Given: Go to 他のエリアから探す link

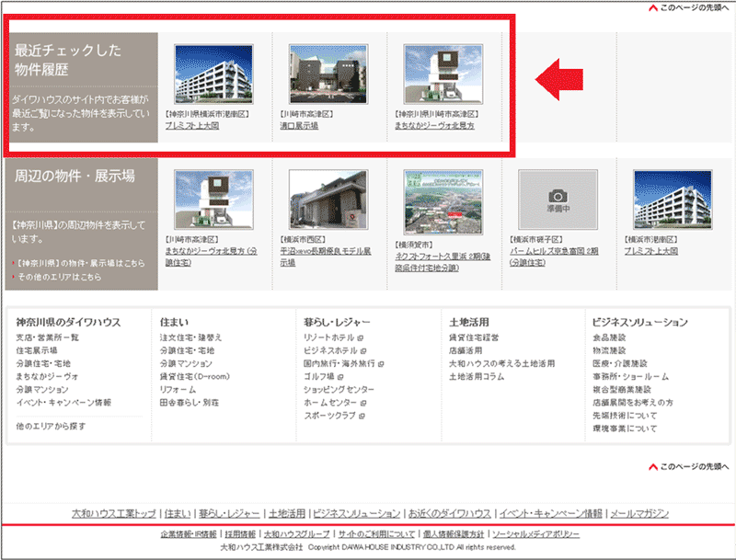Looking at the screenshot, I should pyautogui.click(x=51, y=427).
